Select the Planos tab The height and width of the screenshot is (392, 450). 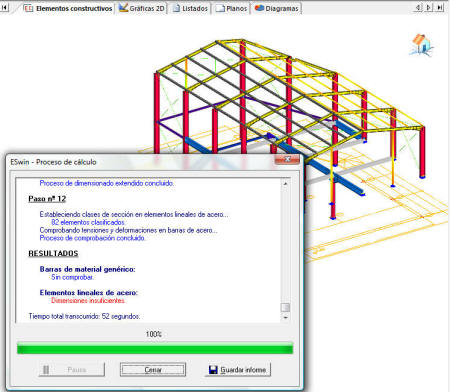coord(231,8)
